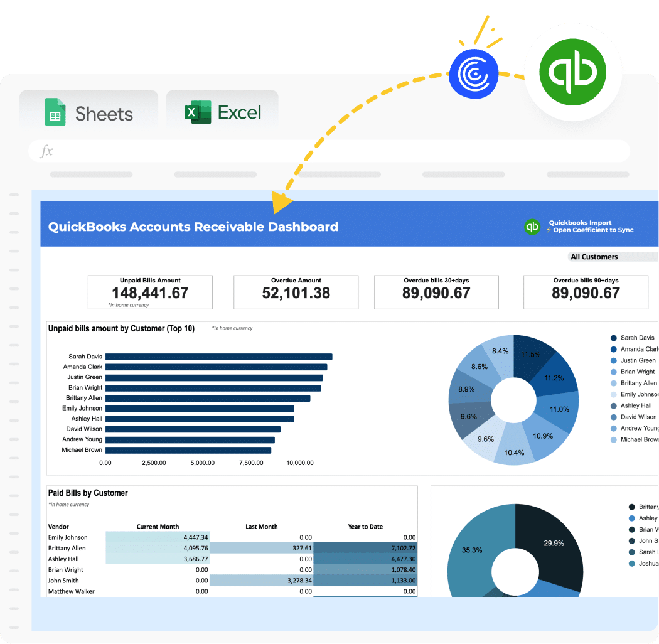Image resolution: width=659 pixels, height=644 pixels.
Task: Click the Quickbooks Import label
Action: coord(580,223)
